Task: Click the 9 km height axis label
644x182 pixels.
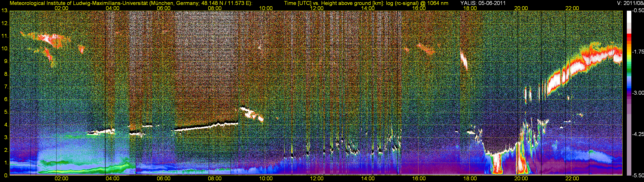Action: [x=6, y=61]
